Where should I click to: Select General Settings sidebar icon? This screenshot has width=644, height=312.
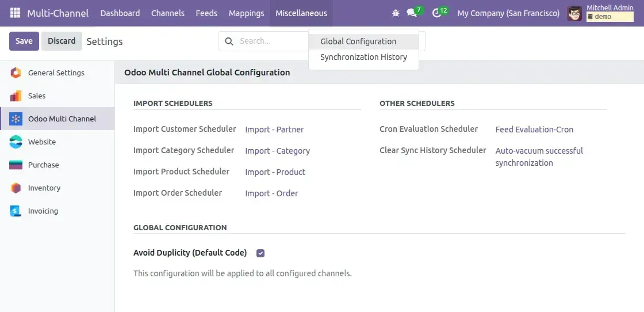pyautogui.click(x=16, y=73)
